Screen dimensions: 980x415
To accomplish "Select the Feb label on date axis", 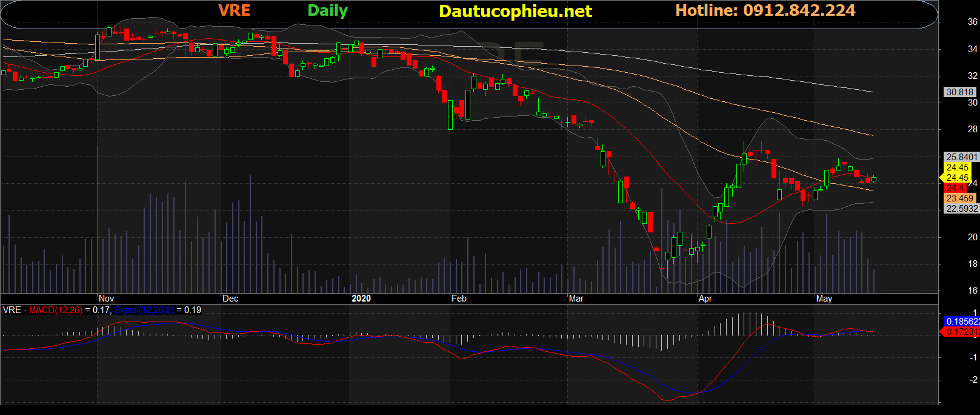I will click(x=459, y=299).
